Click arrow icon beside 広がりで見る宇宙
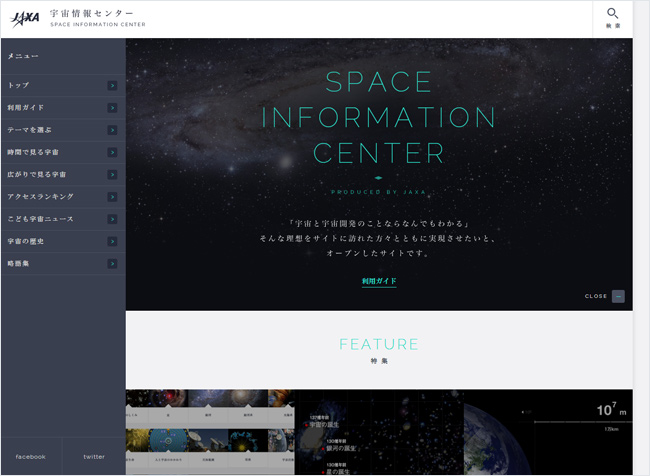650x476 pixels. click(x=112, y=175)
